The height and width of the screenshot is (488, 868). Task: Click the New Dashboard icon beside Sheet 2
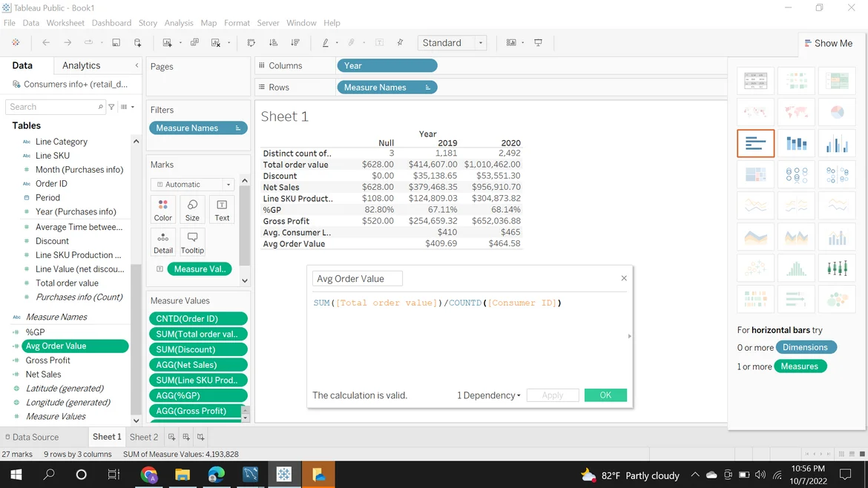tap(186, 437)
